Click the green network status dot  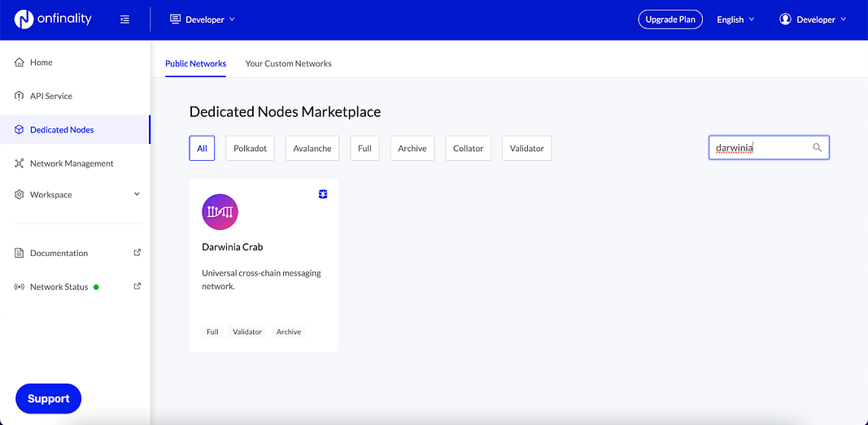point(96,287)
